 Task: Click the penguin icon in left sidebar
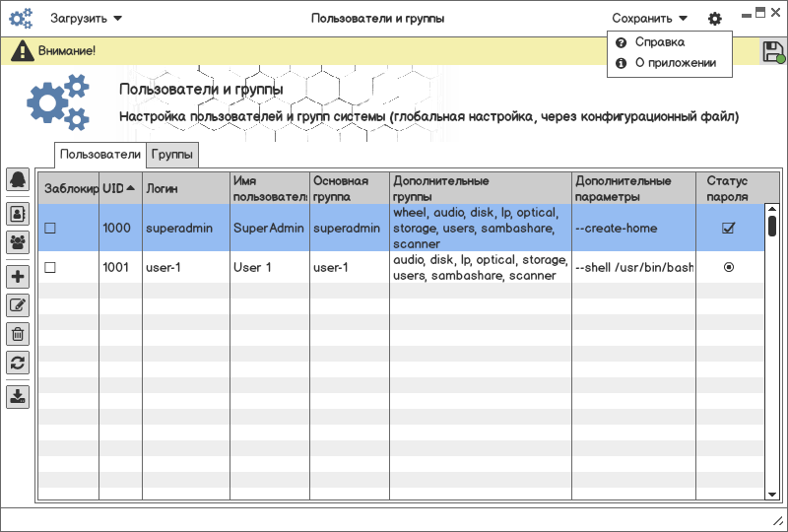coord(18,179)
